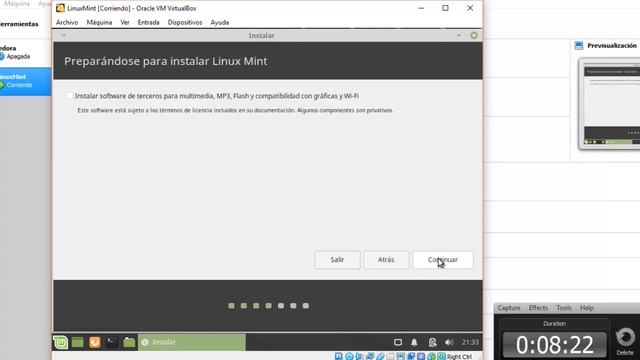Image resolution: width=640 pixels, height=360 pixels.
Task: Open the recorder Capture menu
Action: [x=509, y=308]
